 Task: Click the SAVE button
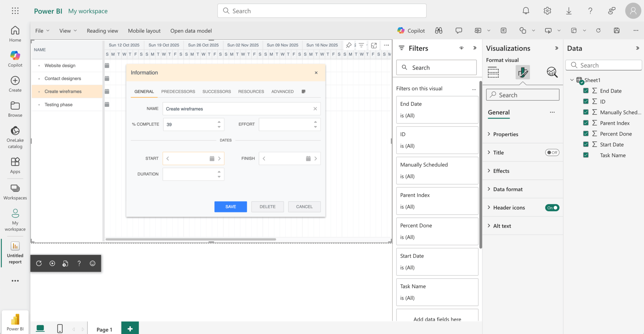coord(230,207)
